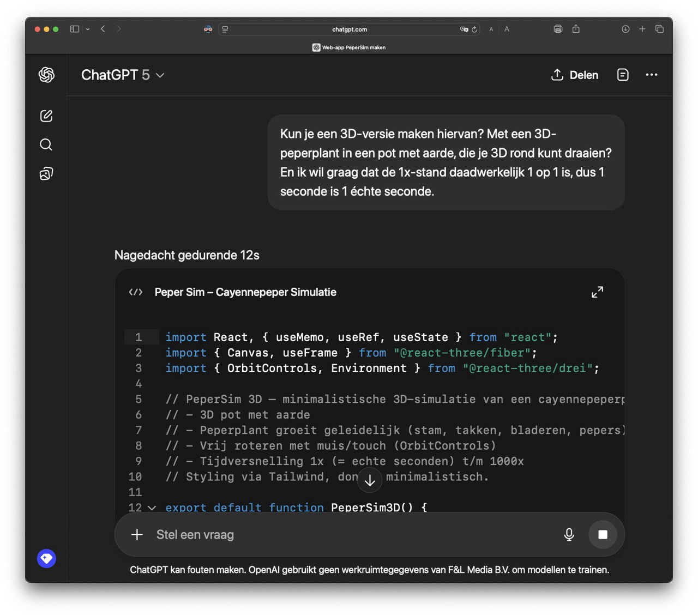Click the blue diamond icon at sidebar bottom
This screenshot has width=698, height=616.
point(46,558)
